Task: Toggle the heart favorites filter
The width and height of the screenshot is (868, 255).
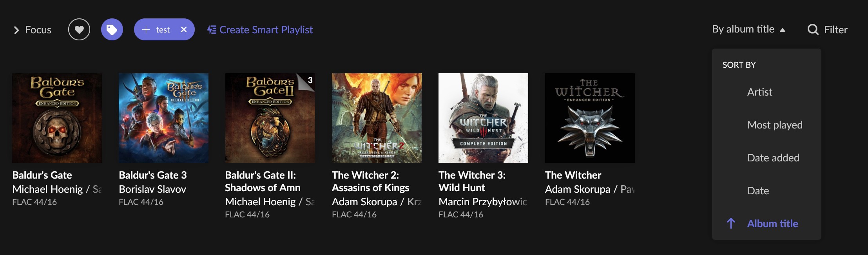Action: point(79,29)
